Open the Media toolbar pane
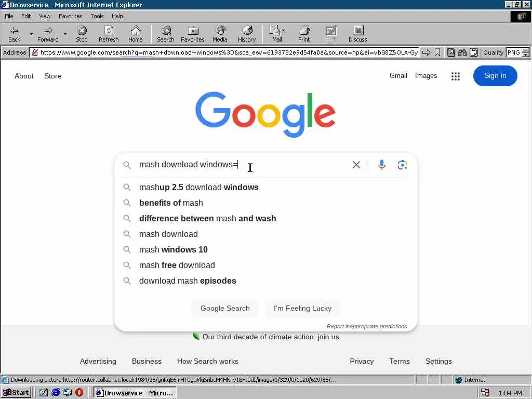The height and width of the screenshot is (399, 532). click(x=220, y=34)
